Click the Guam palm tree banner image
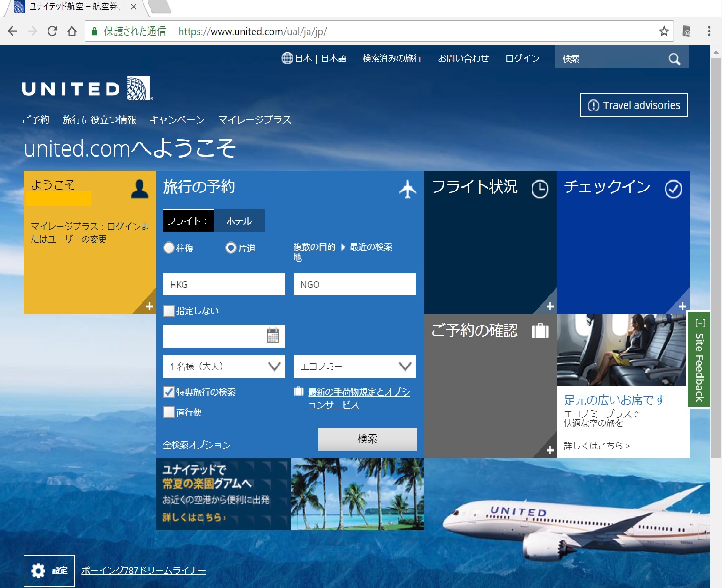The image size is (722, 588). pos(357,494)
